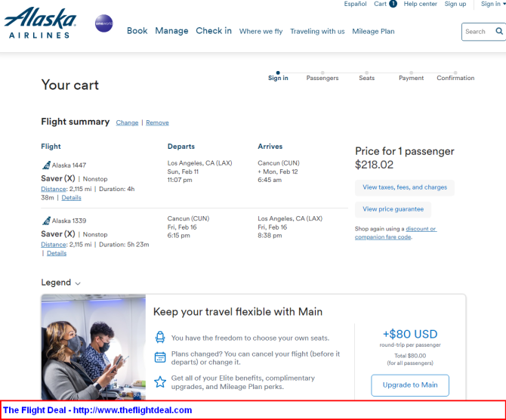Click into the Search input field
Image resolution: width=506 pixels, height=420 pixels.
(479, 32)
